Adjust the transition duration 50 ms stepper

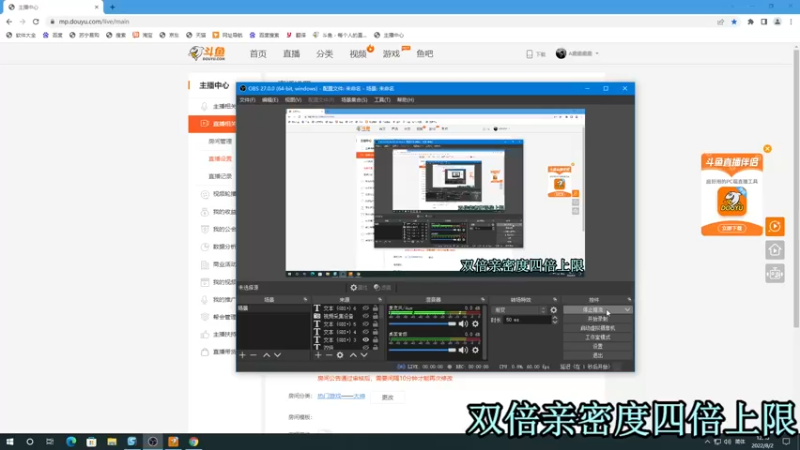point(555,320)
